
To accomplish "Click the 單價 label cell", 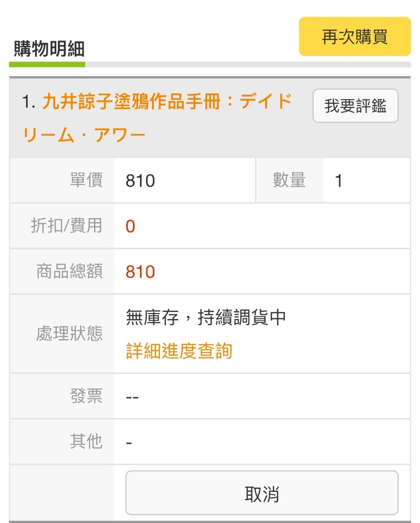I will tap(62, 180).
